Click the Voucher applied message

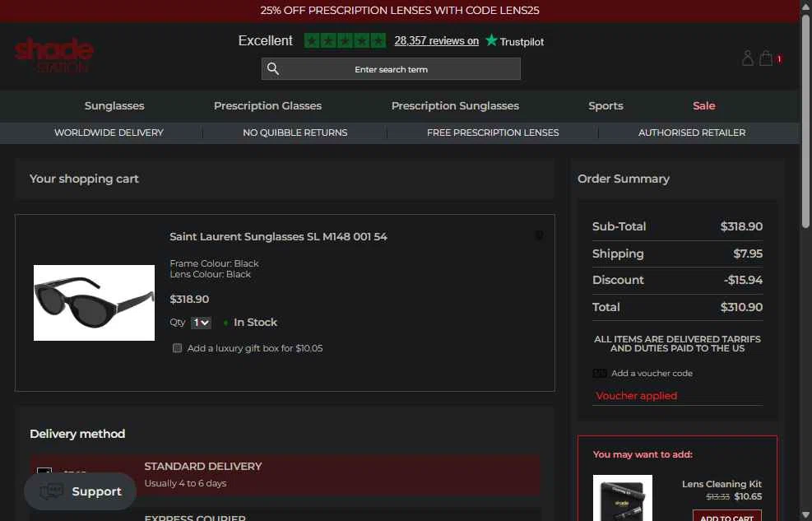click(x=637, y=396)
